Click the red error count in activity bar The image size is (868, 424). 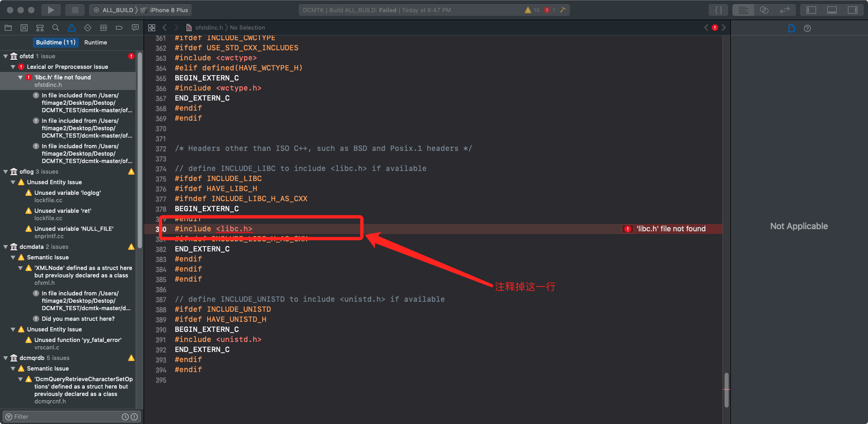point(550,10)
